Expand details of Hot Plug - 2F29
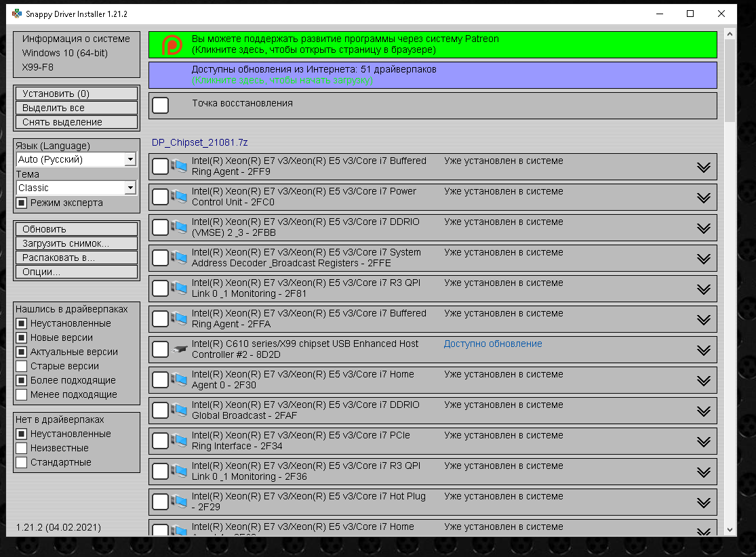 (703, 503)
